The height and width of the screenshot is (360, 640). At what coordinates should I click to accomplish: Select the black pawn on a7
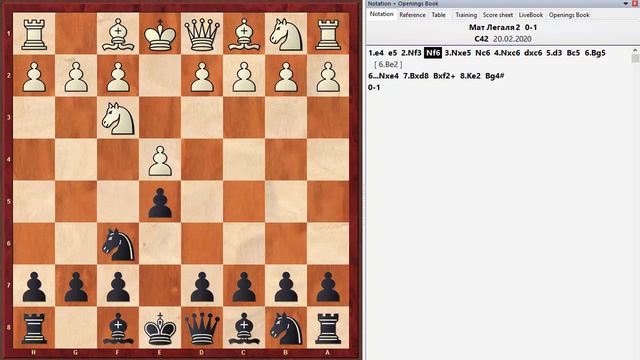(x=328, y=287)
